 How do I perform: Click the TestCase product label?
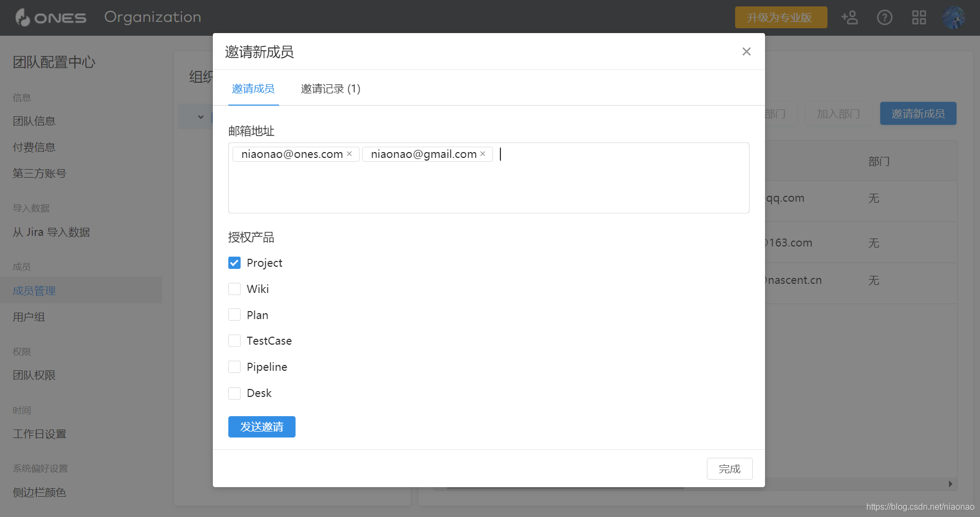(x=269, y=341)
